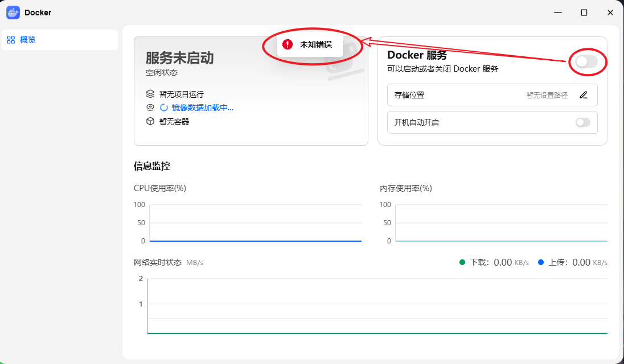Viewport: 624px width, 364px height.
Task: Click the 服务未启动 status heading
Action: tap(179, 58)
